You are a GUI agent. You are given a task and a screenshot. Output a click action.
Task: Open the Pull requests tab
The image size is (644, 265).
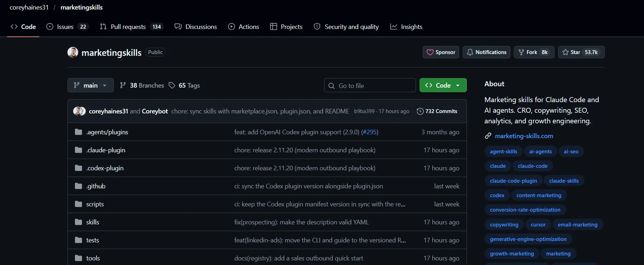131,27
